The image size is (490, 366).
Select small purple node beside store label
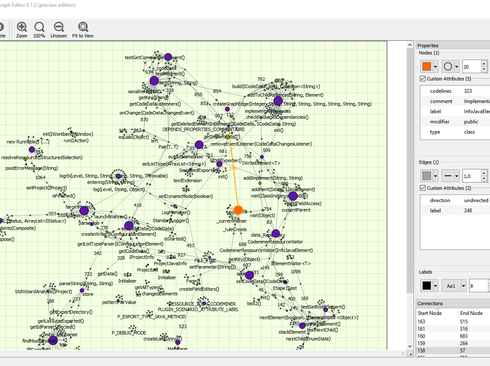[x=82, y=291]
